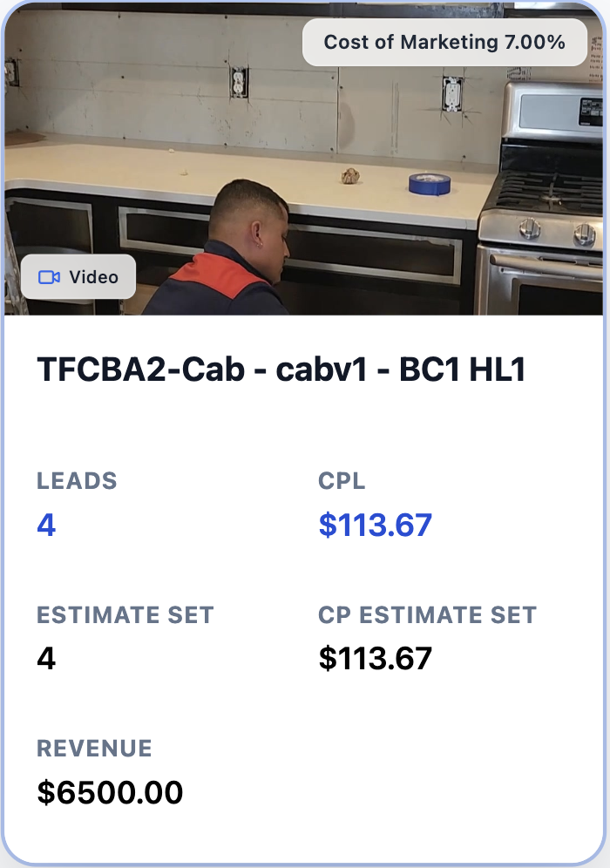Click the blue tape roll on the counter
Screen dimensions: 610x868
click(430, 184)
